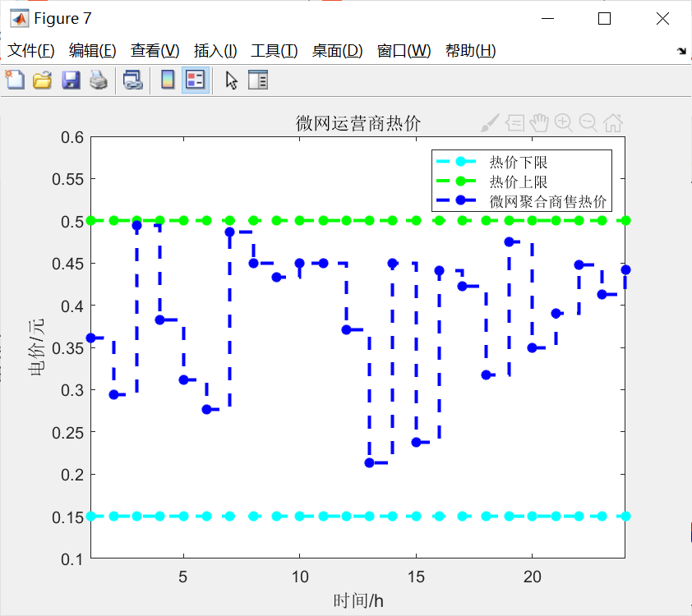Open the property inspector icon
This screenshot has height=616, width=692.
point(258,80)
